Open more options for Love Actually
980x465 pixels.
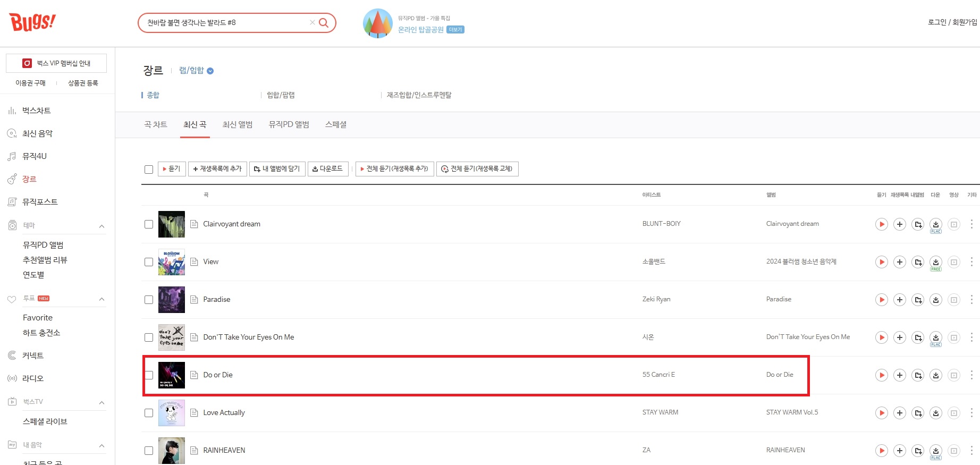(x=971, y=413)
